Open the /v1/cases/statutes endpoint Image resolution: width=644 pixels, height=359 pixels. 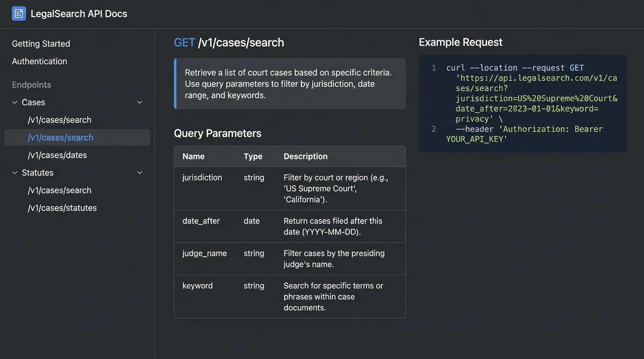62,208
